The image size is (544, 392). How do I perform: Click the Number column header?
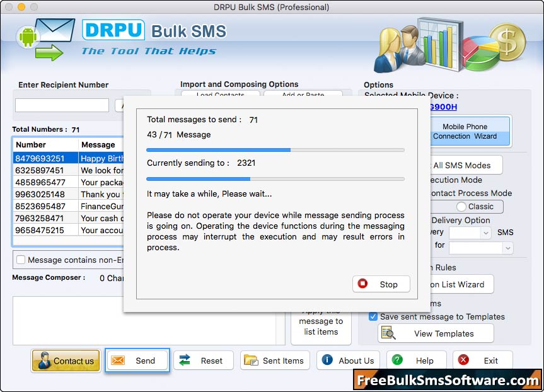click(x=45, y=145)
